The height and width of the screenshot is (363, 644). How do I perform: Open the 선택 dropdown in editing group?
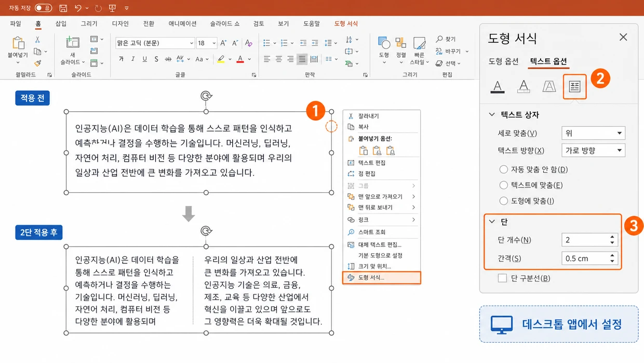[460, 63]
